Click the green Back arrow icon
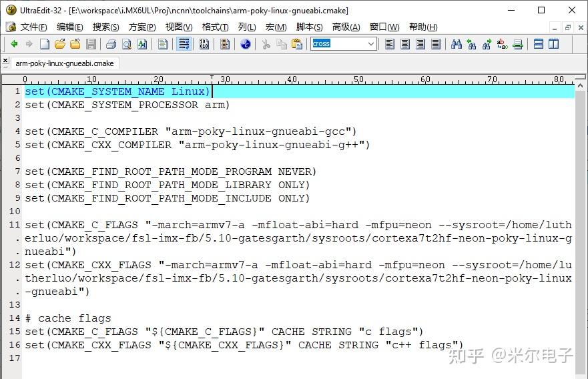The width and height of the screenshot is (588, 379). point(14,44)
